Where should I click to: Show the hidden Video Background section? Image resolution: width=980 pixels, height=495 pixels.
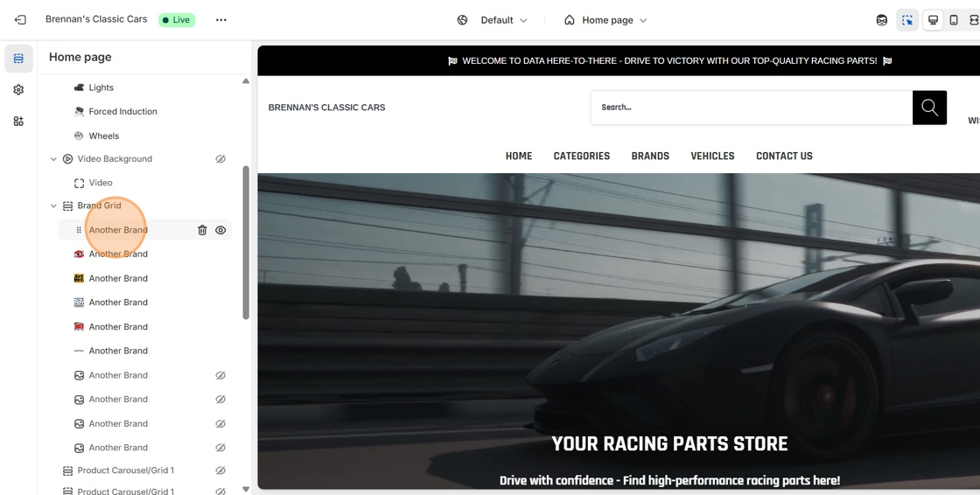pos(220,159)
